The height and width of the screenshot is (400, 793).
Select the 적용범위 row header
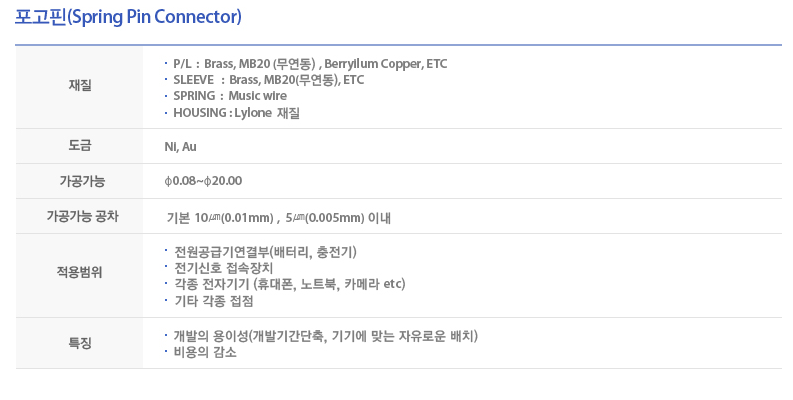click(80, 273)
